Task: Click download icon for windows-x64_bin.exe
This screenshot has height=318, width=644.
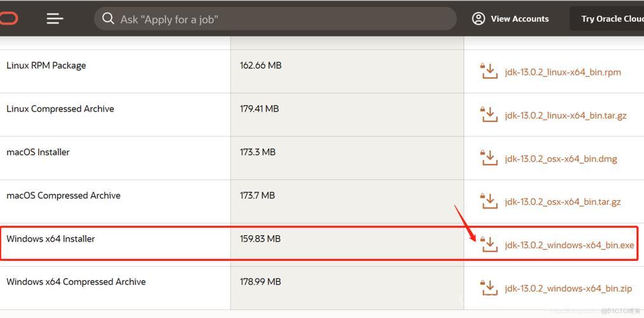Action: [488, 244]
